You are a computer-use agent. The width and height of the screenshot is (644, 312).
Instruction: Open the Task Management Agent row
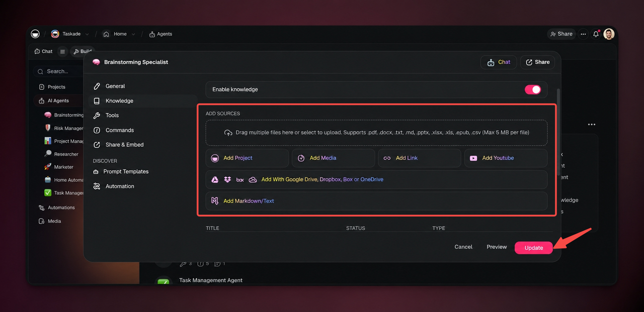(x=211, y=280)
